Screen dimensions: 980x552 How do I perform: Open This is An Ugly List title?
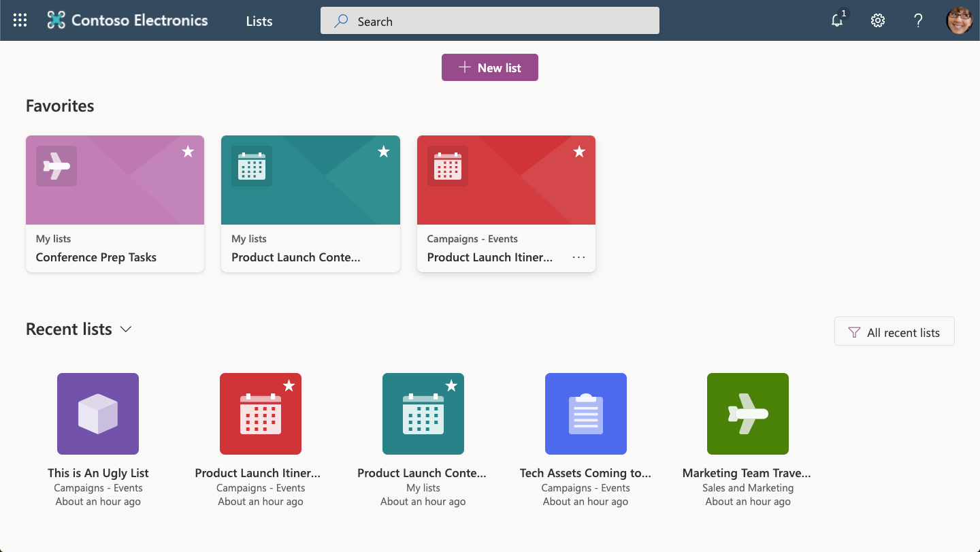tap(98, 473)
